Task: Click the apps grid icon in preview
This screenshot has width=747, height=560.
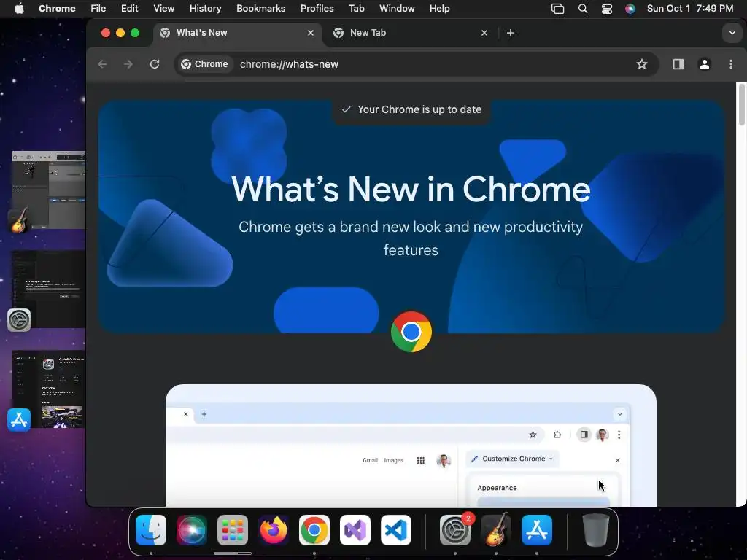Action: tap(421, 461)
